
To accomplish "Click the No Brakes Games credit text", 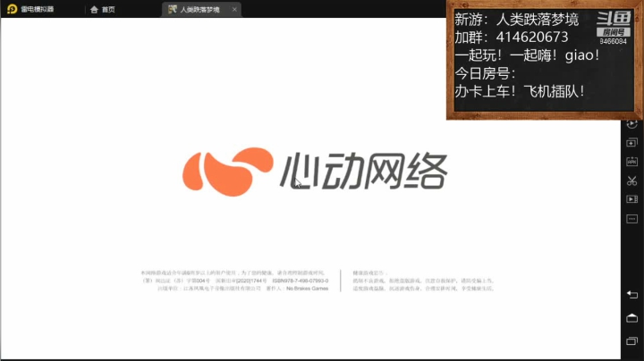I will 307,289.
